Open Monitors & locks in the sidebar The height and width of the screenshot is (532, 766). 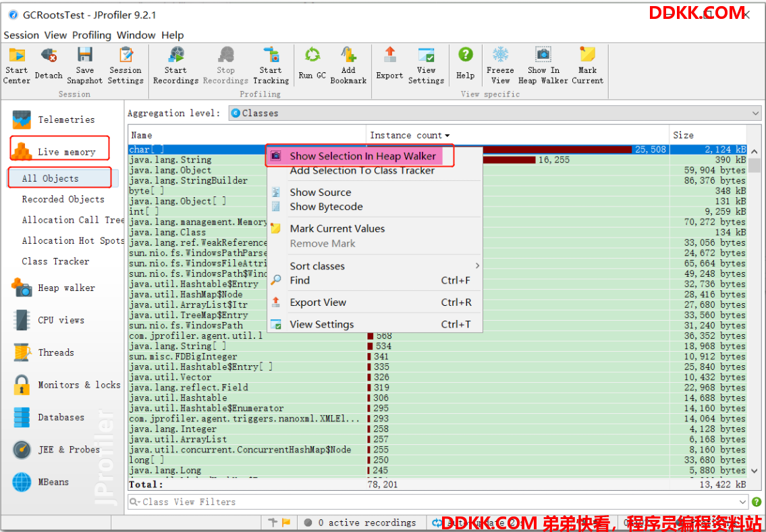(66, 385)
